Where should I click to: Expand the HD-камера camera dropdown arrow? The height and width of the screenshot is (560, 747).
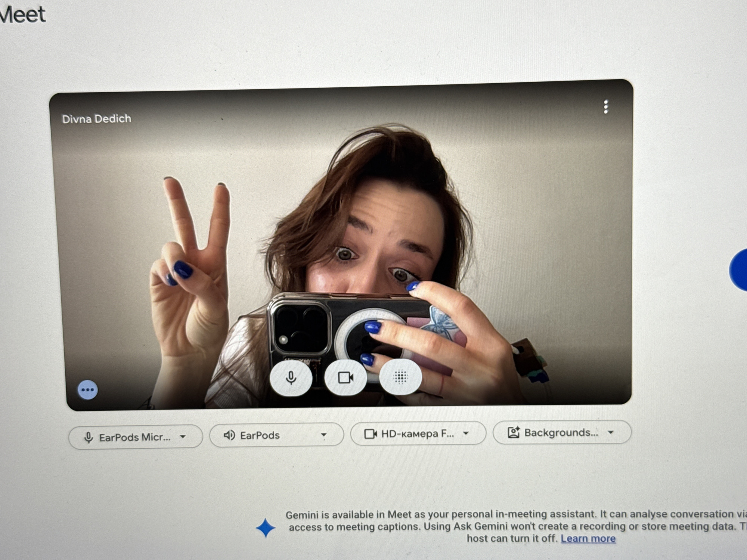pos(466,433)
